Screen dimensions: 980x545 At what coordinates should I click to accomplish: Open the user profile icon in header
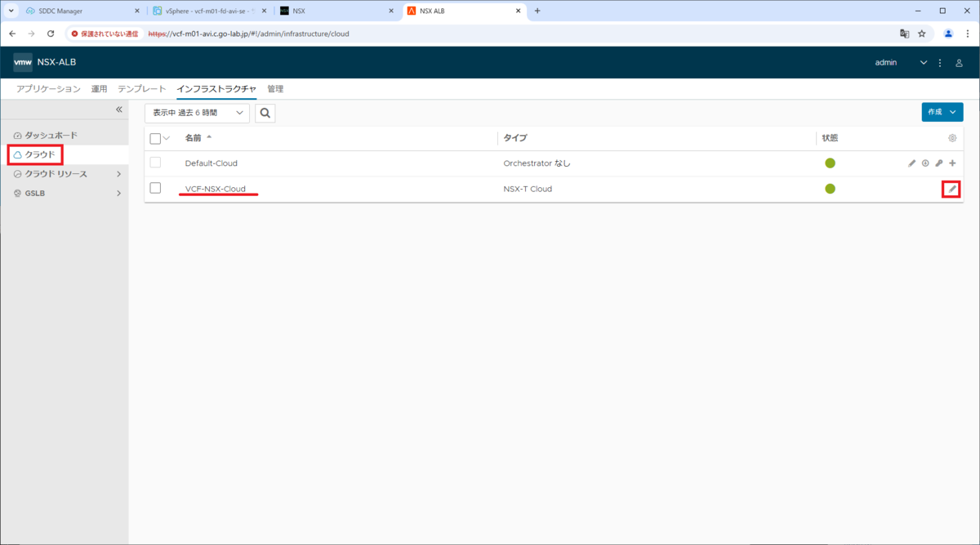pos(960,63)
